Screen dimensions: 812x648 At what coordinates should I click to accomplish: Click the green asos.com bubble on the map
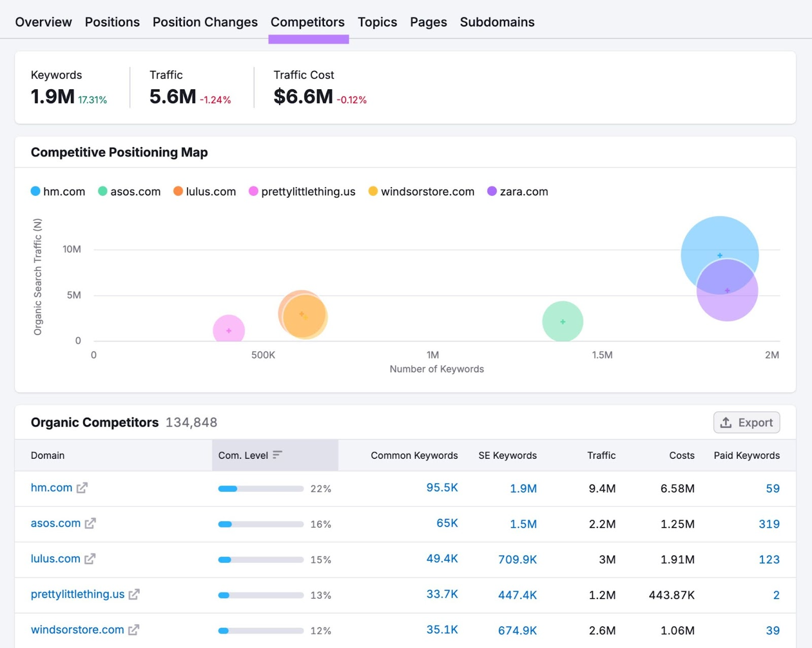(x=562, y=321)
